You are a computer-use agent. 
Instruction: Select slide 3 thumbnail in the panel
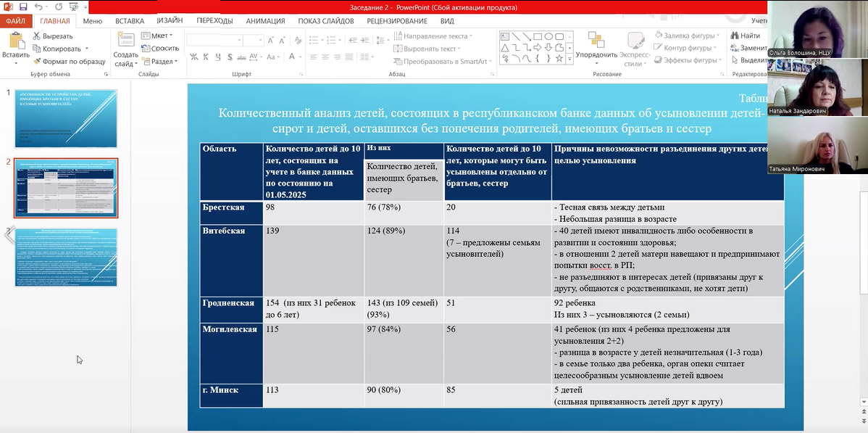point(66,257)
